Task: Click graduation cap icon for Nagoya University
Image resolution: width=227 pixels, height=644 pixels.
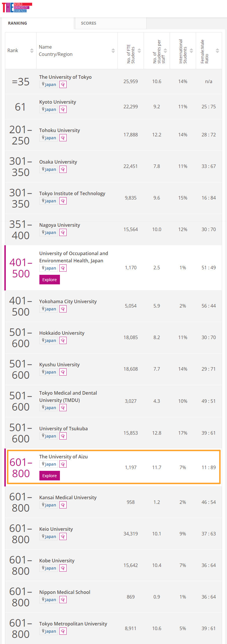Action: click(63, 233)
